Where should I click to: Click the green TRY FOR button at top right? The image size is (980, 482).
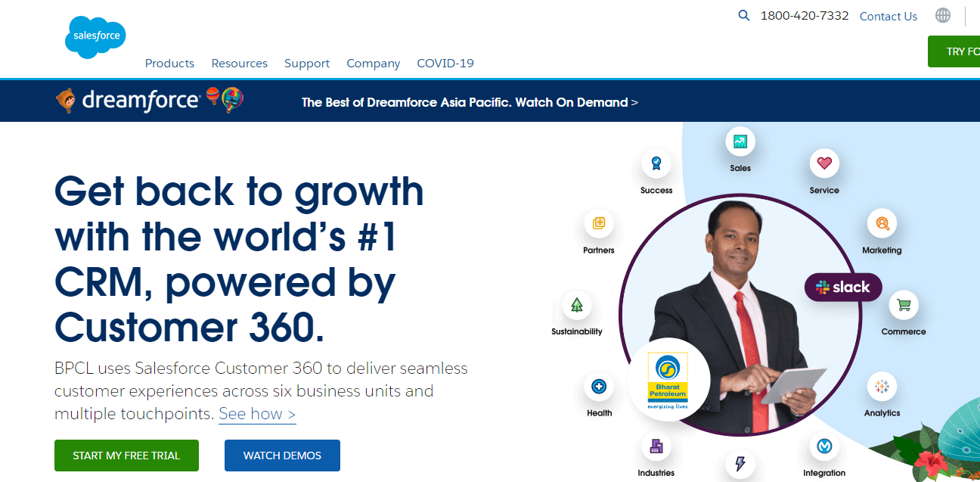(x=954, y=51)
